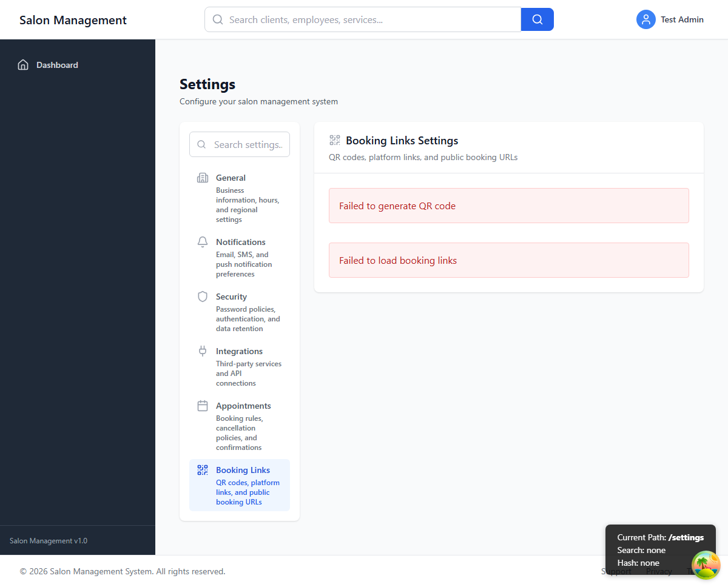
Task: Click the main search field for clients and services
Action: click(x=362, y=19)
